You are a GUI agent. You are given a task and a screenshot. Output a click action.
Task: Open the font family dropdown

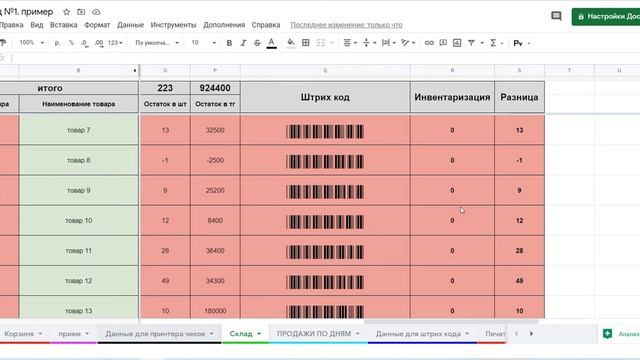click(157, 42)
